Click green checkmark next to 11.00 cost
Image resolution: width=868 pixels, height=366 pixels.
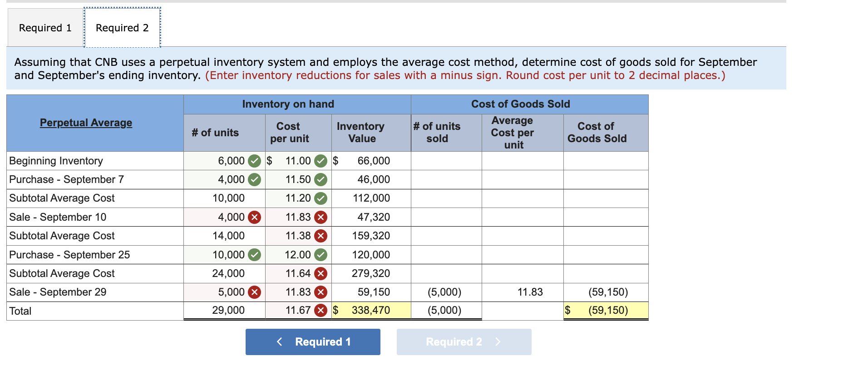tap(321, 161)
